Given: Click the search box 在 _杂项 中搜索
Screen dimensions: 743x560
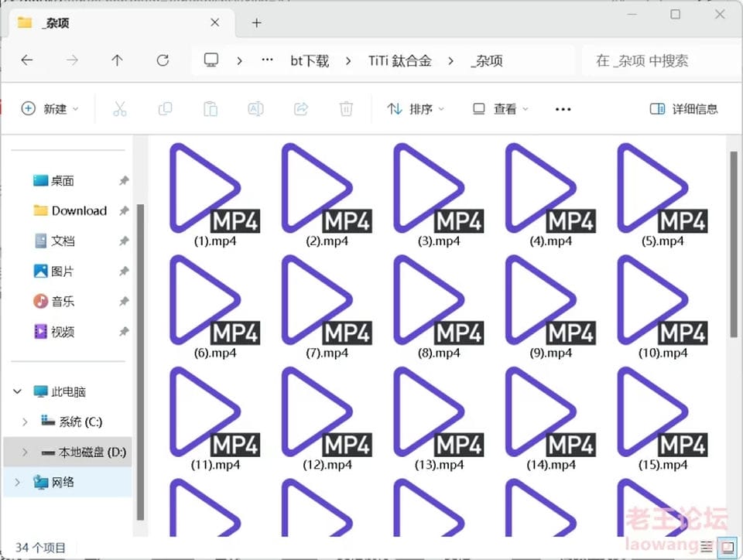Looking at the screenshot, I should [x=662, y=60].
